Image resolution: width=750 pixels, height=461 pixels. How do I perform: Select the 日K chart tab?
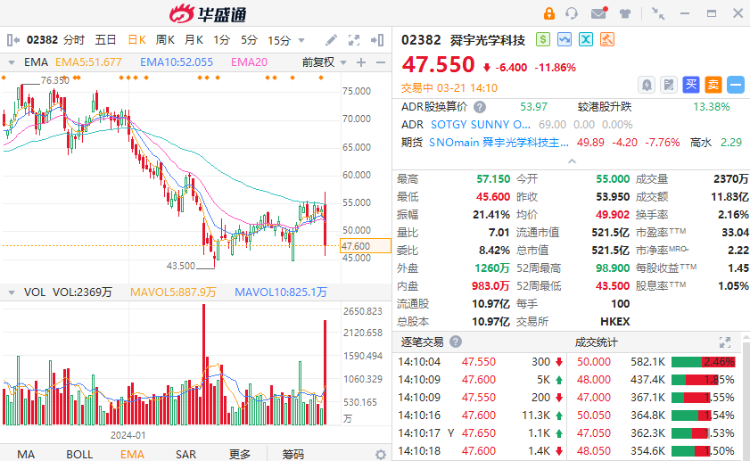coord(137,40)
